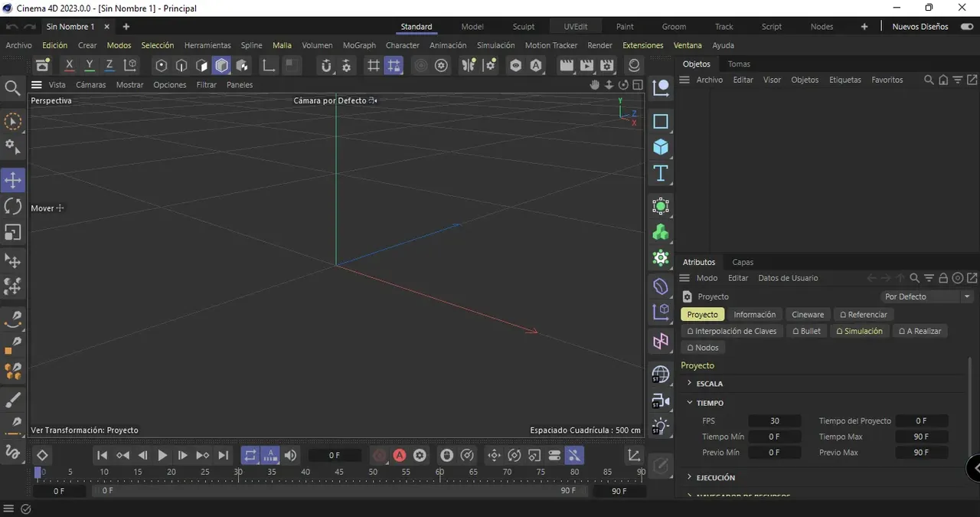The height and width of the screenshot is (517, 980).
Task: Click timeline ruler at frame 30
Action: [x=238, y=472]
